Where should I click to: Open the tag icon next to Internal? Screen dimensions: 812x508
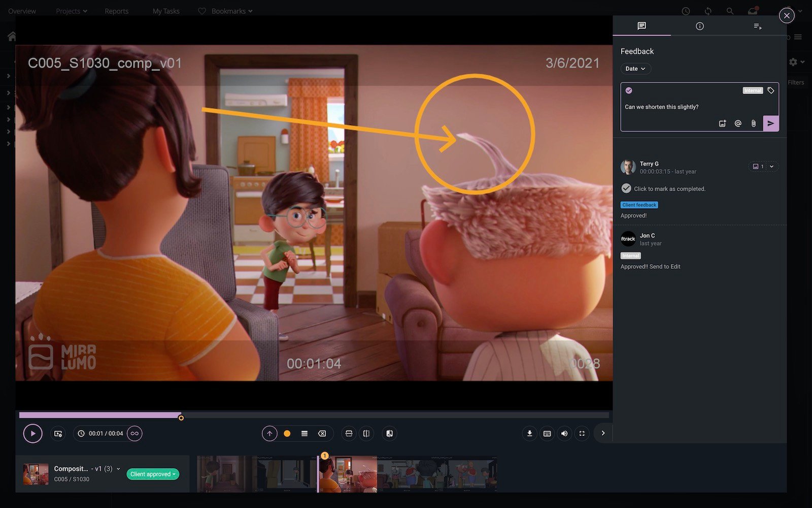click(x=771, y=90)
